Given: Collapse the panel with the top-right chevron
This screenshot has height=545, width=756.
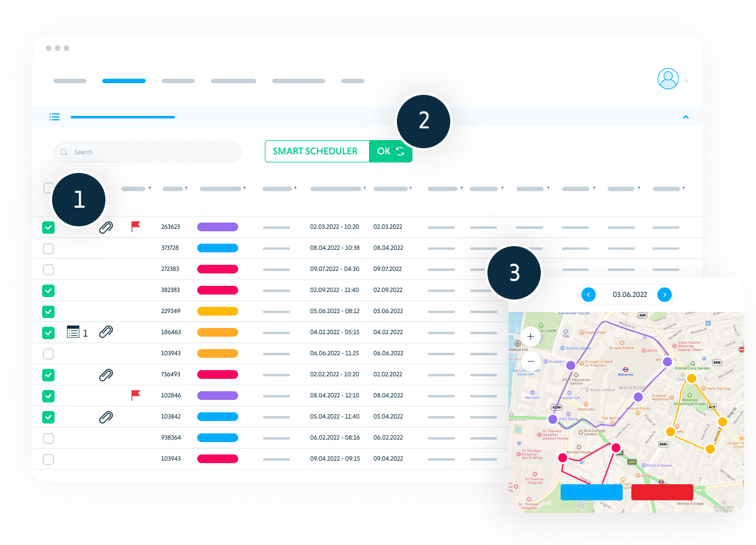Looking at the screenshot, I should tap(686, 117).
